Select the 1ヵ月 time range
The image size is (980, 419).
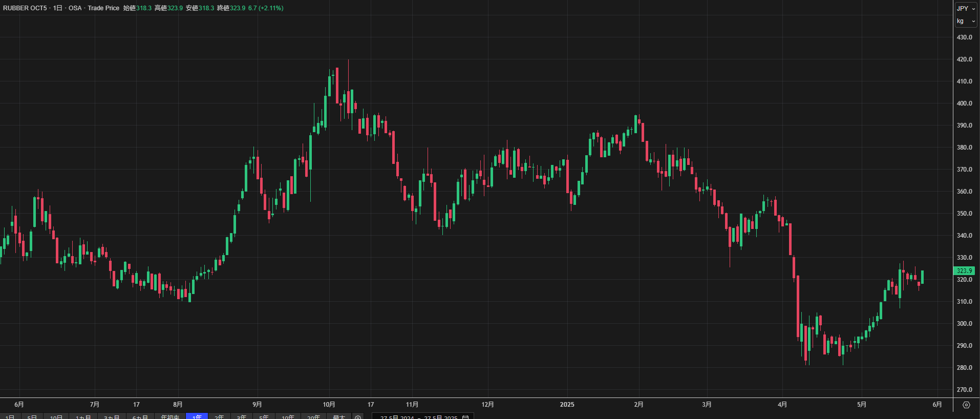[x=83, y=417]
